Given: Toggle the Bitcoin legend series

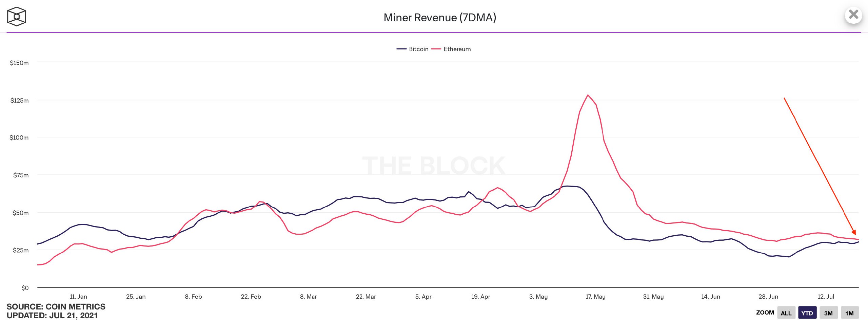Looking at the screenshot, I should (413, 49).
